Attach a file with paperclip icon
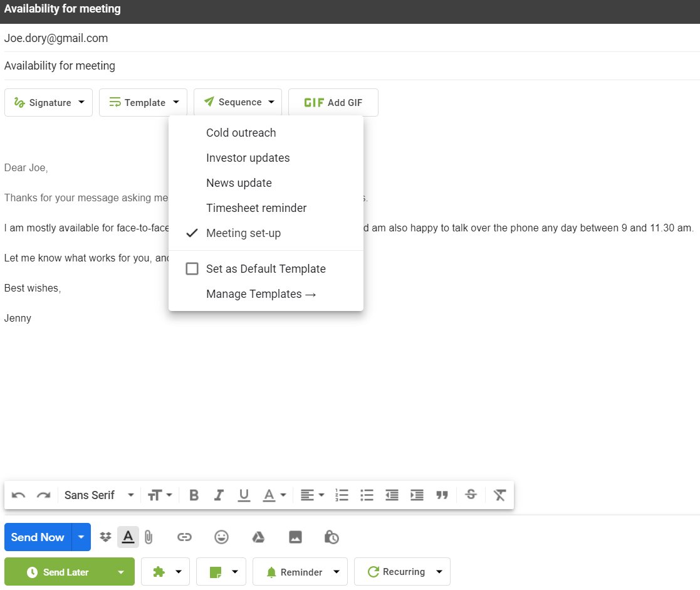Screen dimensions: 700x590 click(x=149, y=537)
